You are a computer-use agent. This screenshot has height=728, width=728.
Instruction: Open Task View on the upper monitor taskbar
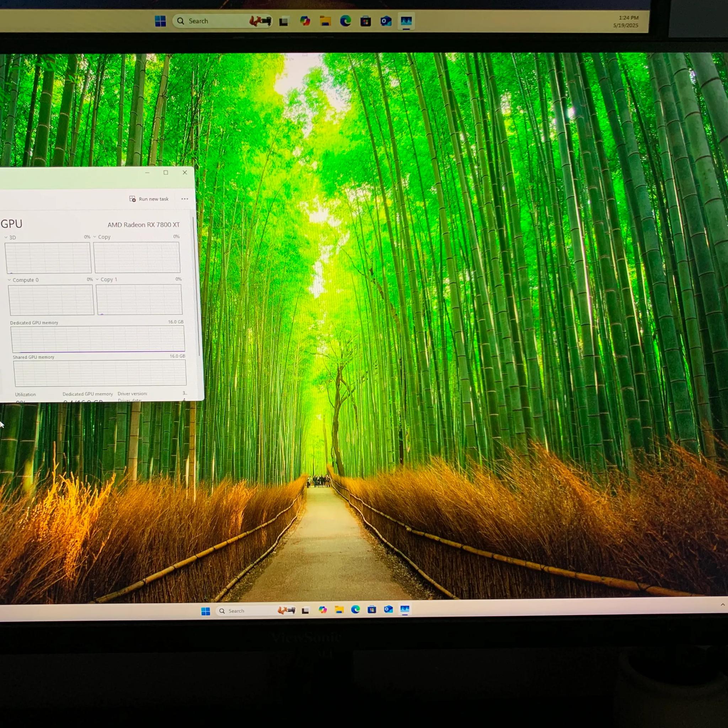[284, 21]
